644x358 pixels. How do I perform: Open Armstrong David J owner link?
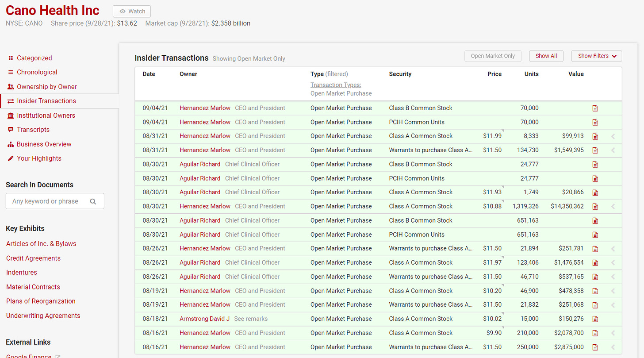(x=205, y=319)
